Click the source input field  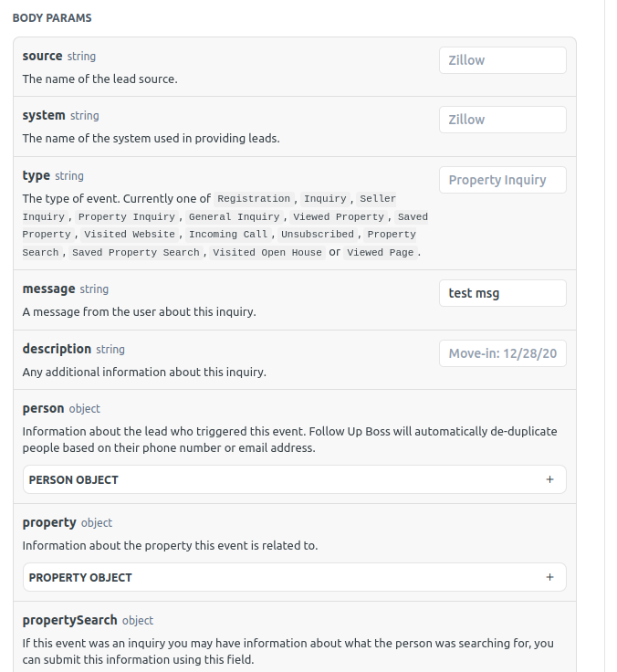[x=502, y=60]
